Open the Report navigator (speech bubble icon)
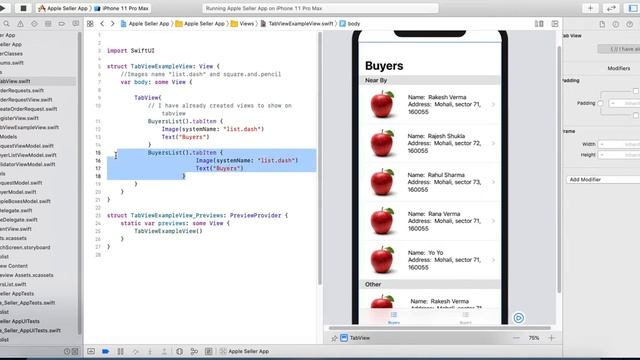This screenshot has height=360, width=640. coord(76,24)
